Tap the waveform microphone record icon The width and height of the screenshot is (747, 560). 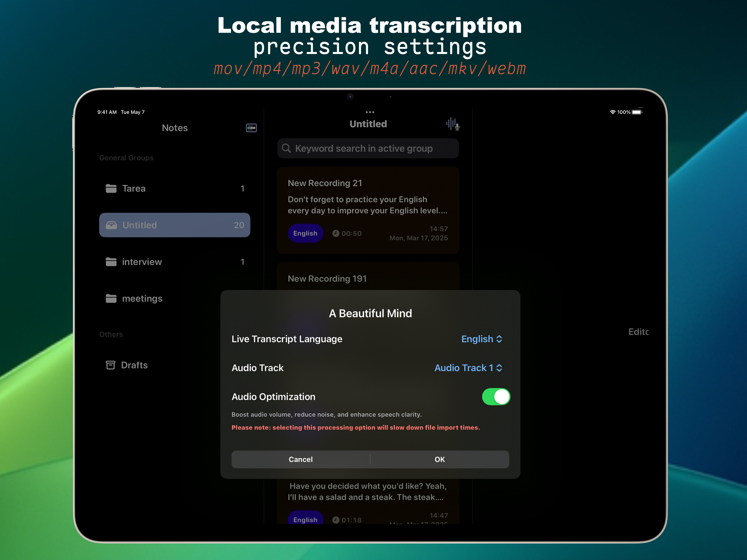452,124
